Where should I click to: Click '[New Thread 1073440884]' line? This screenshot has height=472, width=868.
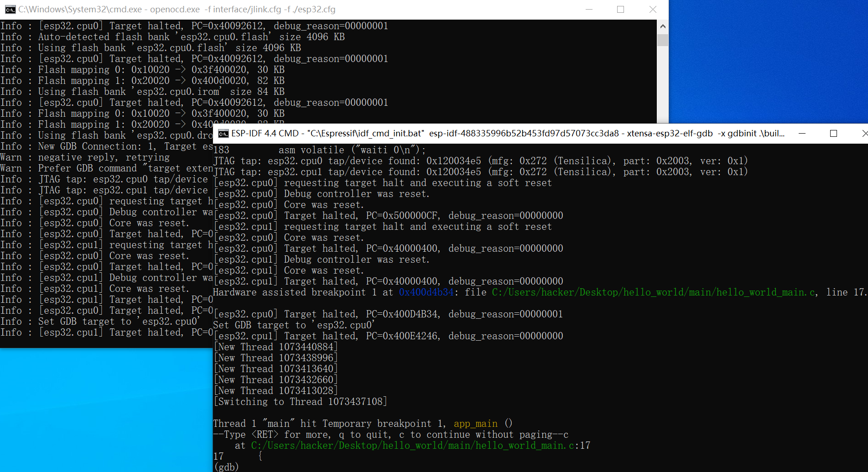click(276, 347)
